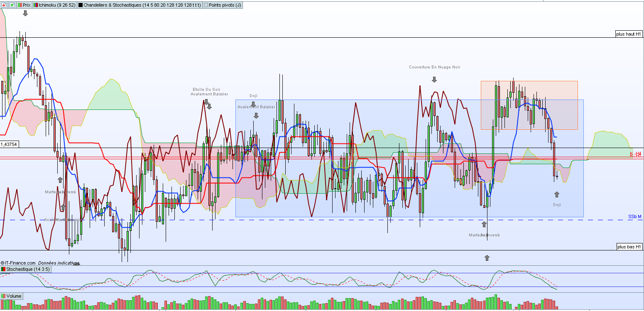Click the small grey resize handle above Stochastique panel
This screenshot has width=644, height=311.
(x=76, y=264)
